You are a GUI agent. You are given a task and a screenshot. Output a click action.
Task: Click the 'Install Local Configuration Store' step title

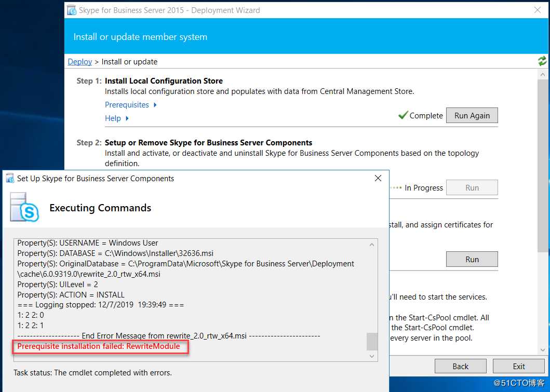coord(164,81)
